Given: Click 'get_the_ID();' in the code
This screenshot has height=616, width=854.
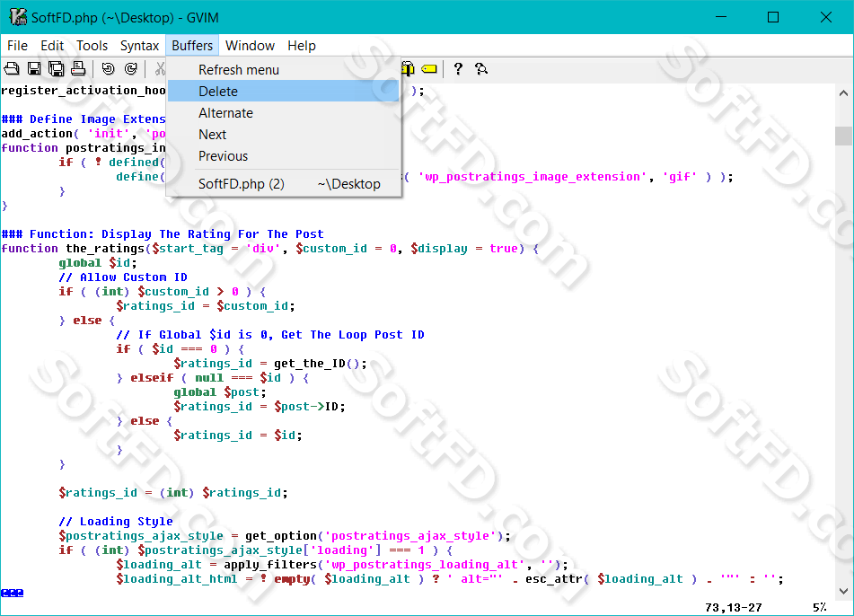Looking at the screenshot, I should click(321, 364).
